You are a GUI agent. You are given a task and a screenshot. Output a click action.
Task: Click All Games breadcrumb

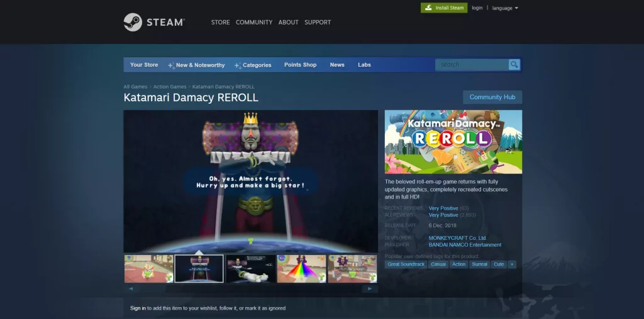(x=136, y=87)
